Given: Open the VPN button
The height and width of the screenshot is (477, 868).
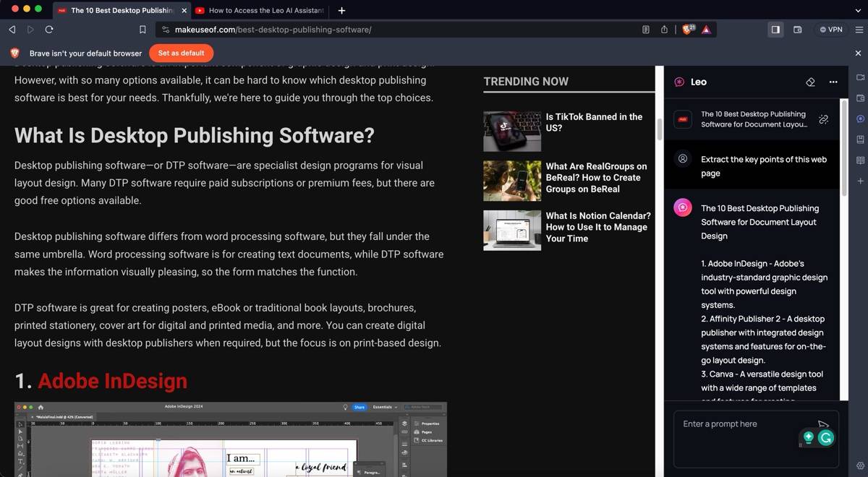Looking at the screenshot, I should (830, 30).
